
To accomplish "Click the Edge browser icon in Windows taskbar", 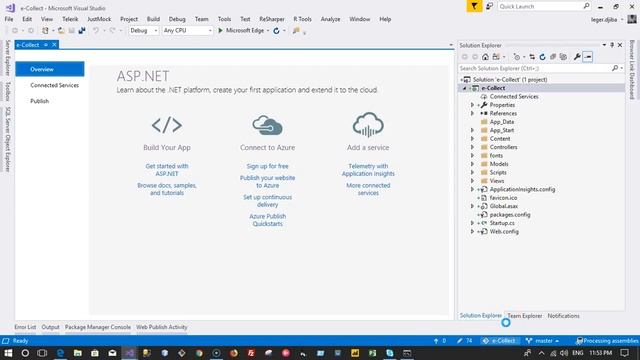I will (60, 353).
